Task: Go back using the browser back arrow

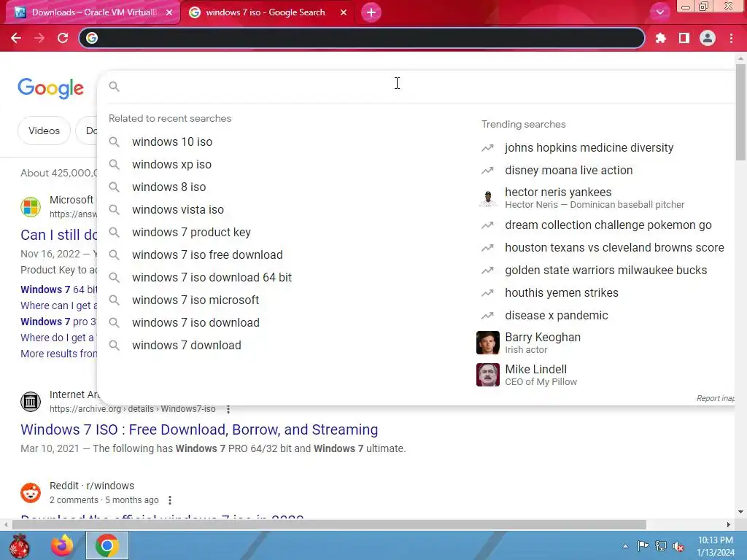Action: point(16,38)
